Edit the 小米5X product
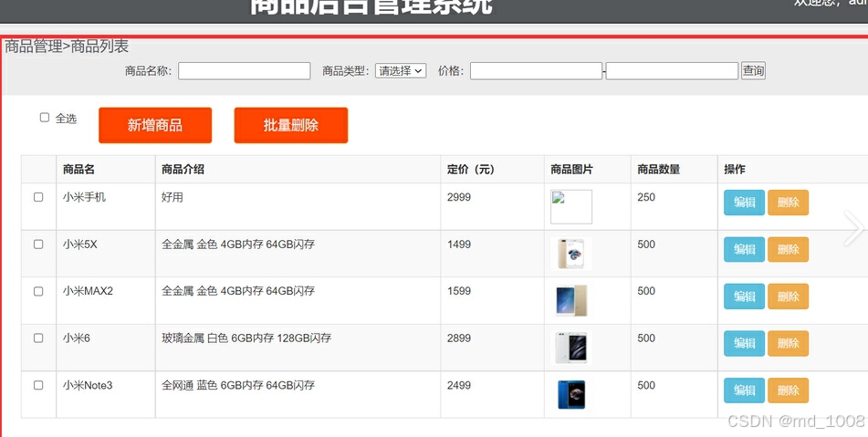This screenshot has height=437, width=868. [744, 249]
